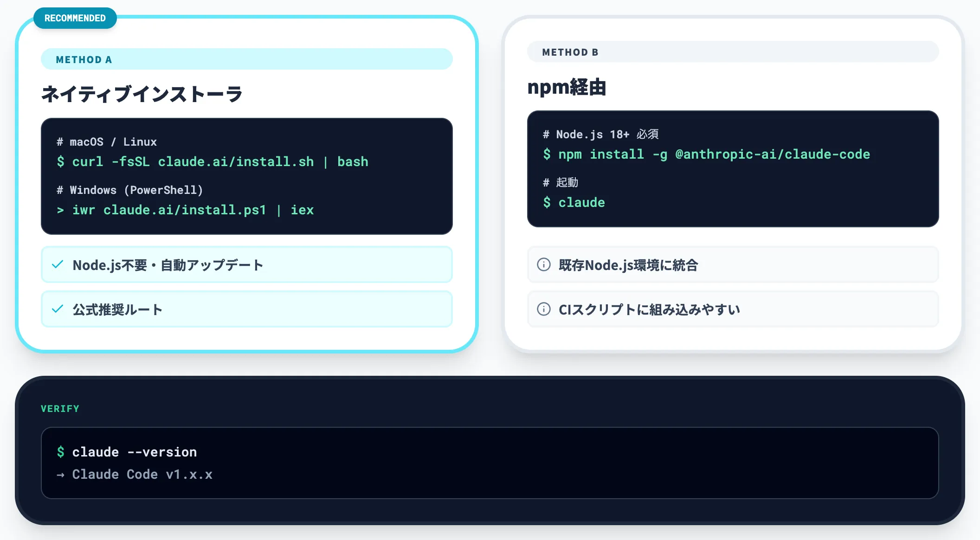Click the 既存Node.js環境に統合 text
This screenshot has height=540, width=980.
(x=628, y=265)
